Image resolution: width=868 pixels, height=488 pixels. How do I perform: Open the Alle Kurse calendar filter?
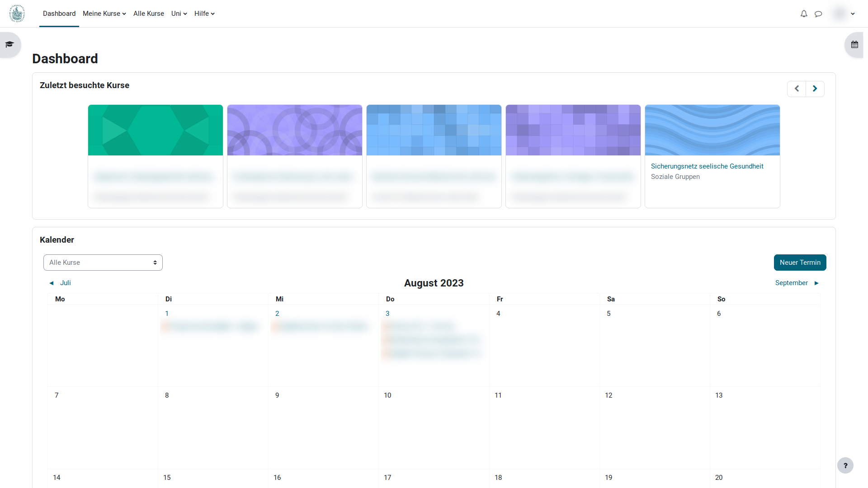103,263
